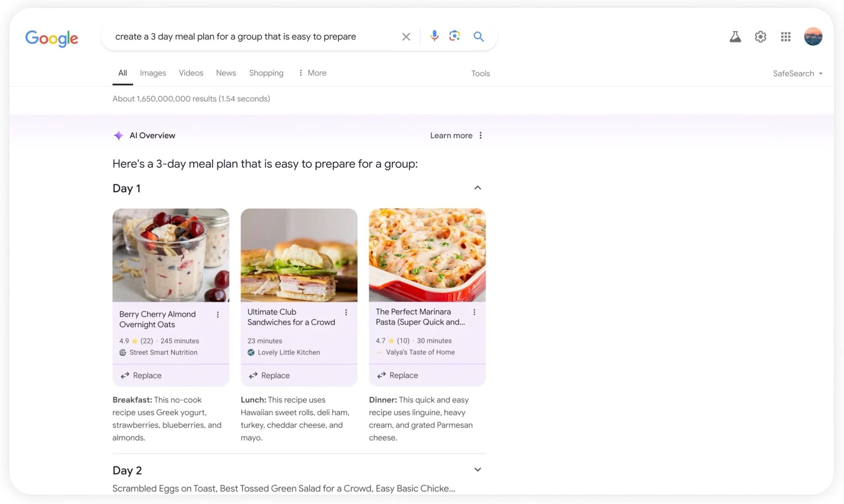Screen dimensions: 844x504
Task: Click Learn more link in AI Overview
Action: (x=450, y=135)
